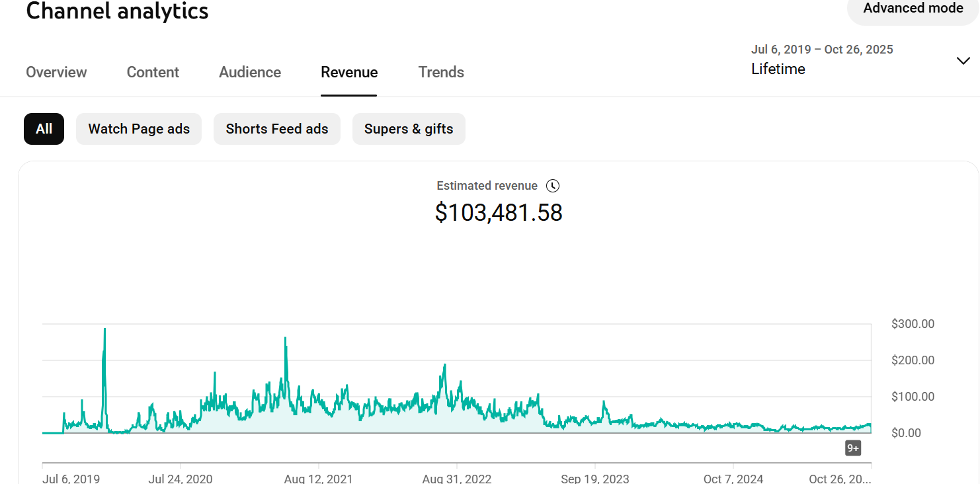This screenshot has height=484, width=980.
Task: Select the Revenue tab
Action: tap(349, 72)
